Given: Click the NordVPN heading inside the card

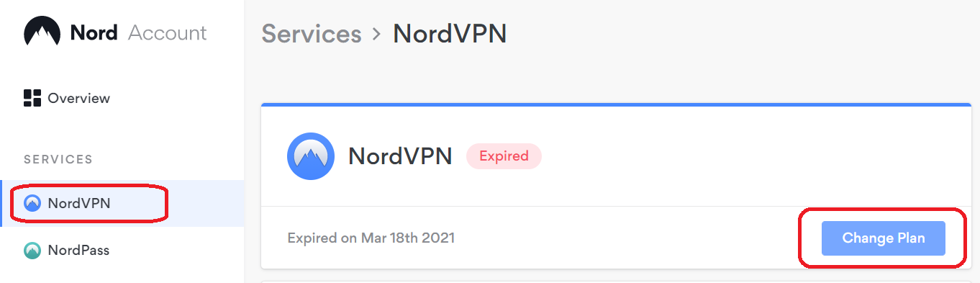Looking at the screenshot, I should pos(400,156).
